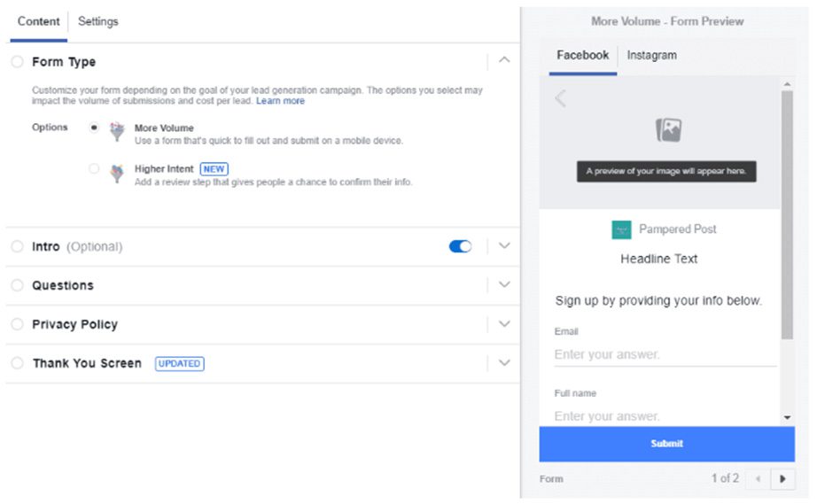Image resolution: width=817 pixels, height=504 pixels.
Task: Go to next preview page arrow
Action: 782,478
